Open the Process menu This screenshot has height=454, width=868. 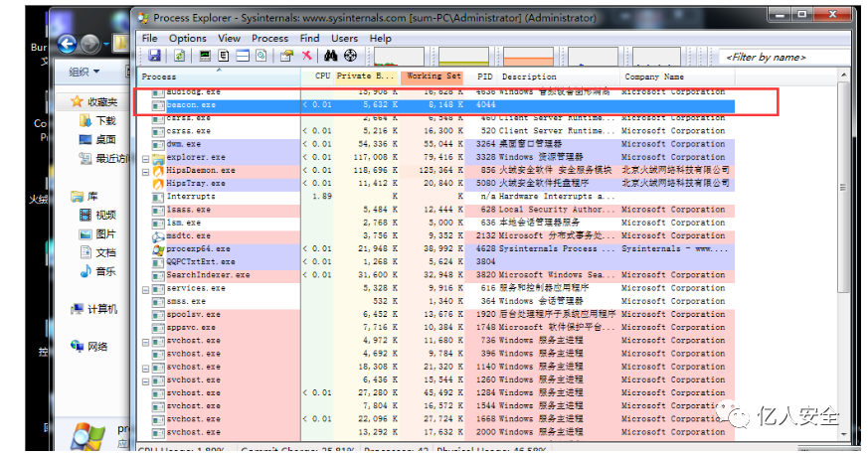[x=270, y=38]
